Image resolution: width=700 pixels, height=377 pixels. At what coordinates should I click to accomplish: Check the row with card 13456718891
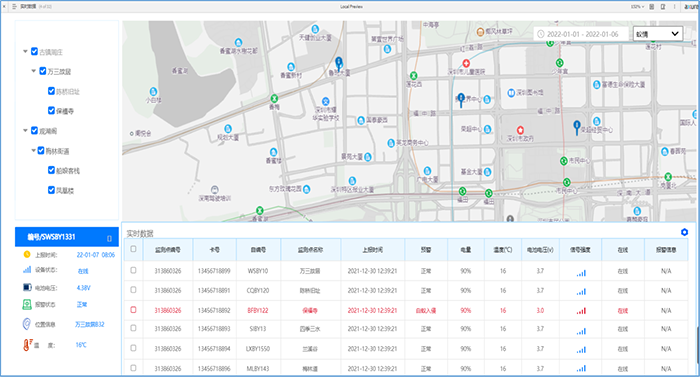pos(133,290)
